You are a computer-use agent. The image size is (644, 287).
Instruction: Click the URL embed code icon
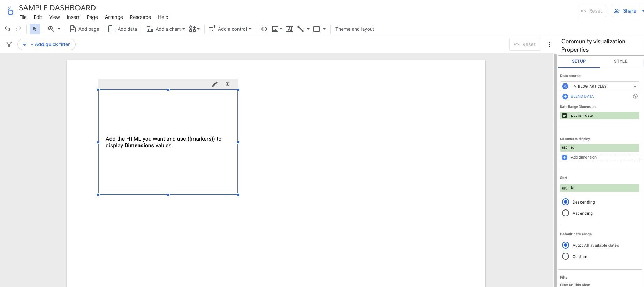264,29
